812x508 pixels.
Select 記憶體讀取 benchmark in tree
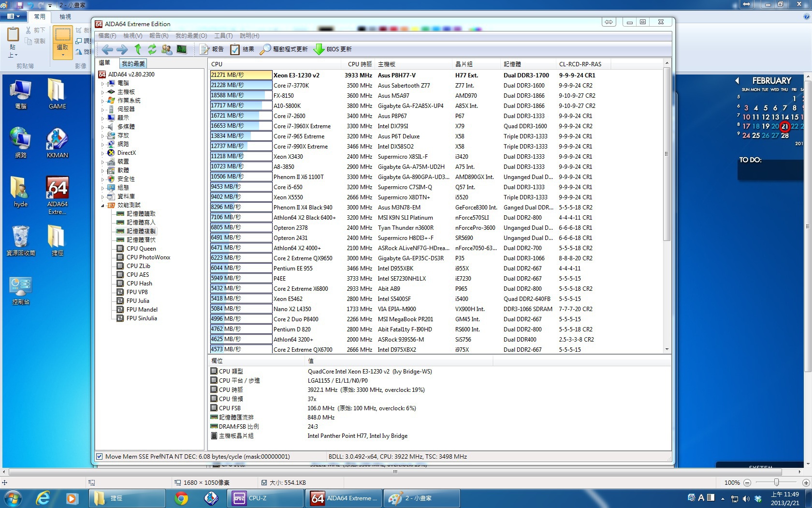click(x=141, y=214)
